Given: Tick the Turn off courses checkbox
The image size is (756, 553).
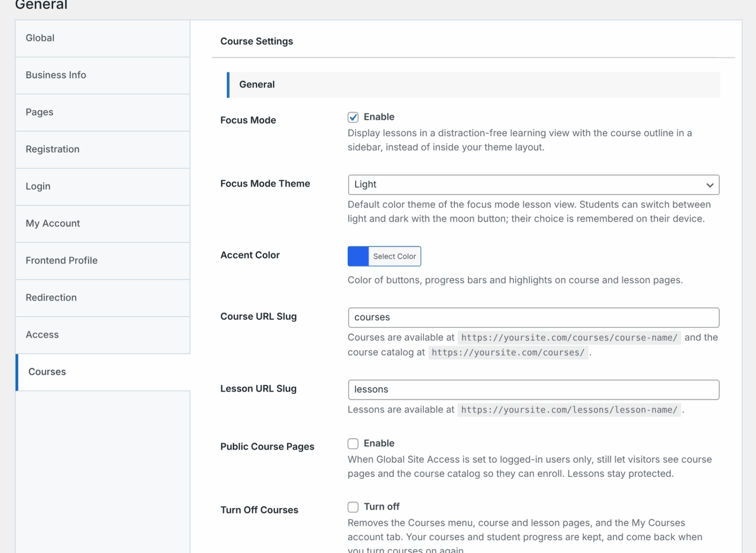Looking at the screenshot, I should click(353, 507).
